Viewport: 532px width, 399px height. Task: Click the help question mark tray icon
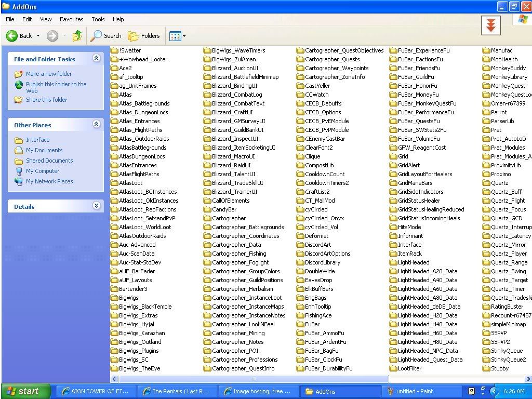[x=471, y=391]
